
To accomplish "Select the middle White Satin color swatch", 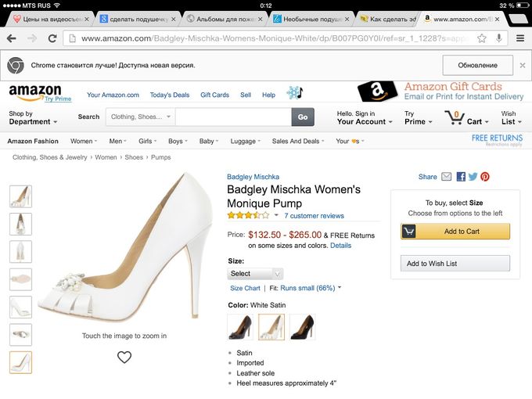I will coord(271,327).
